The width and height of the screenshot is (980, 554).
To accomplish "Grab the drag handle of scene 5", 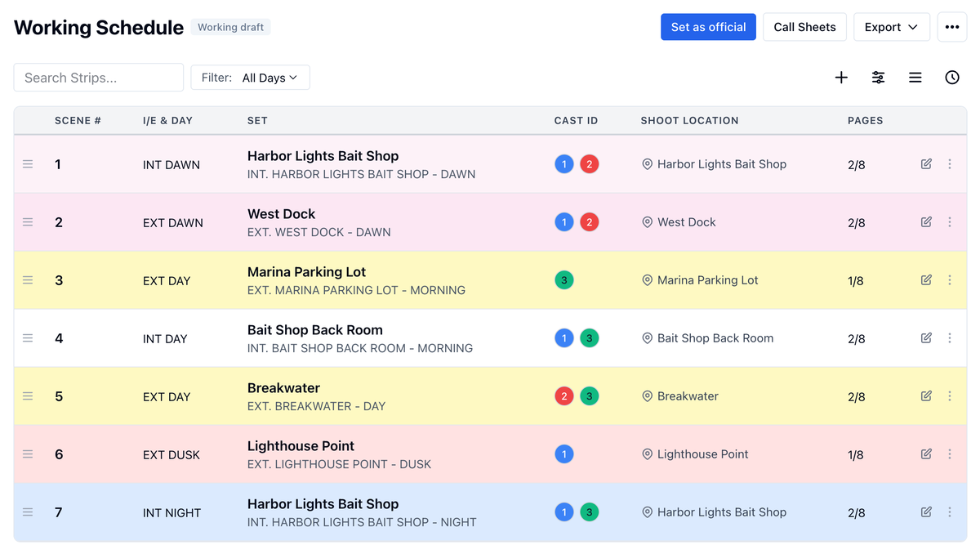I will coord(28,396).
